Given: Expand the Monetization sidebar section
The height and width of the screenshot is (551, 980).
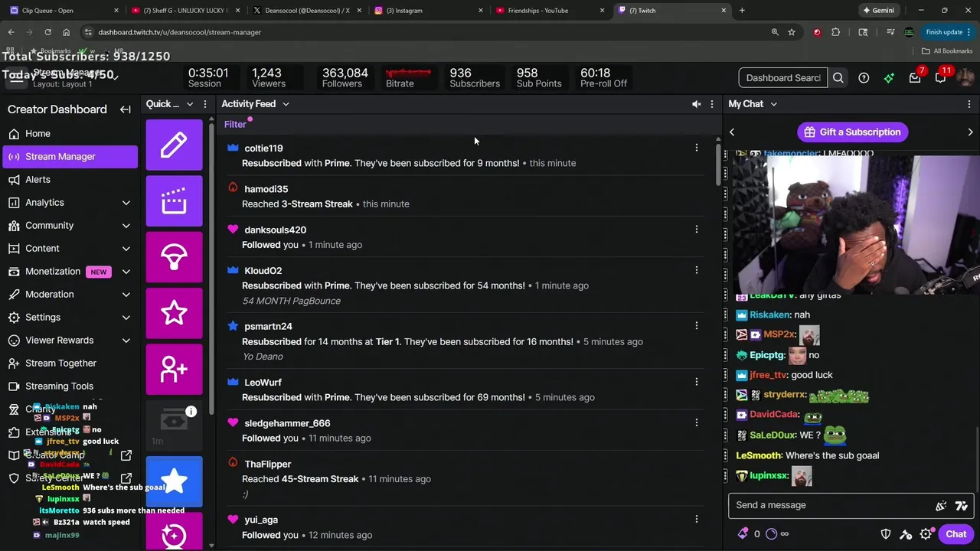Looking at the screenshot, I should [x=126, y=272].
